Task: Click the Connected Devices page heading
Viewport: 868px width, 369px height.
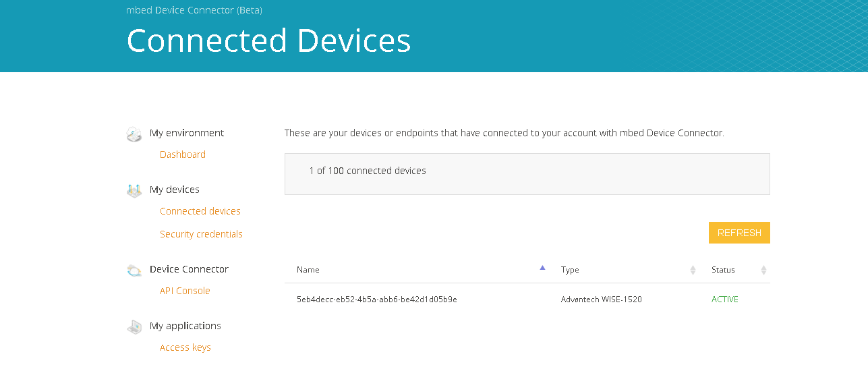Action: pos(268,40)
